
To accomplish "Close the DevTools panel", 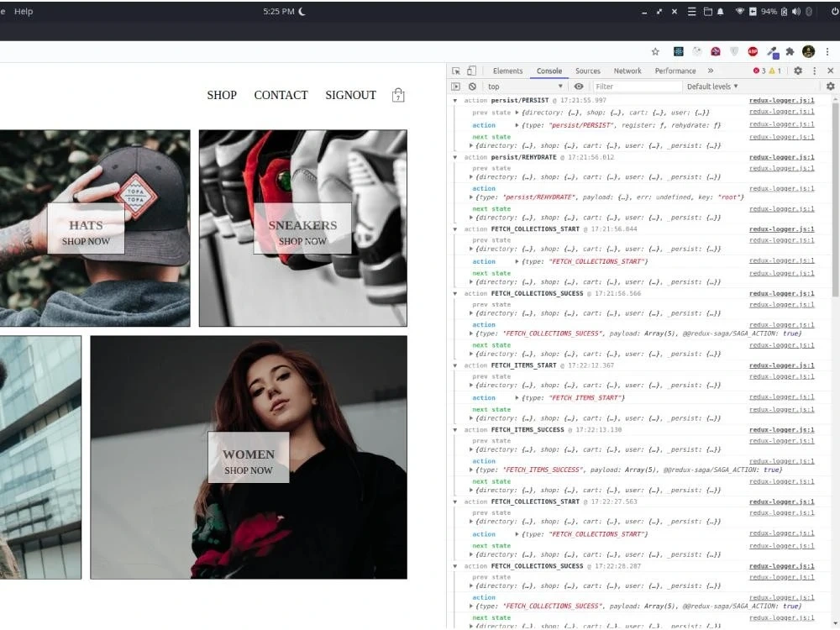I will (x=831, y=71).
